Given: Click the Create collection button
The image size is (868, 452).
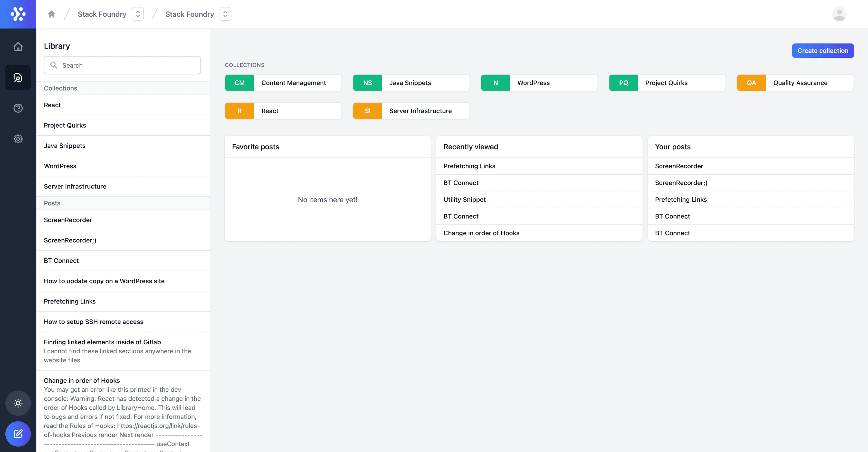Looking at the screenshot, I should pyautogui.click(x=823, y=51).
